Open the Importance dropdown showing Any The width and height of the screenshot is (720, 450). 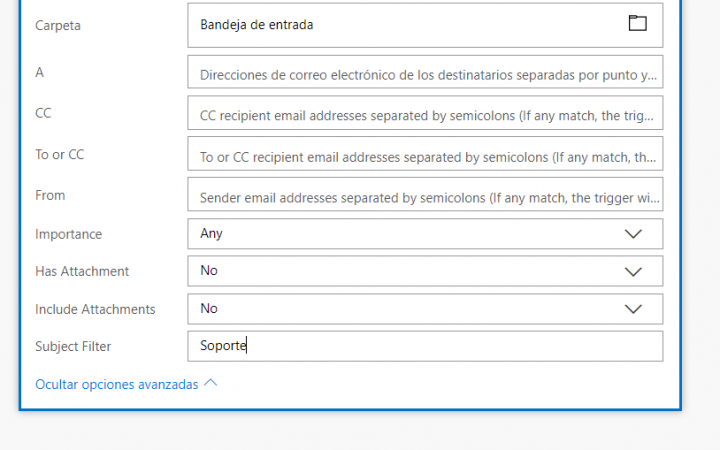coord(425,234)
